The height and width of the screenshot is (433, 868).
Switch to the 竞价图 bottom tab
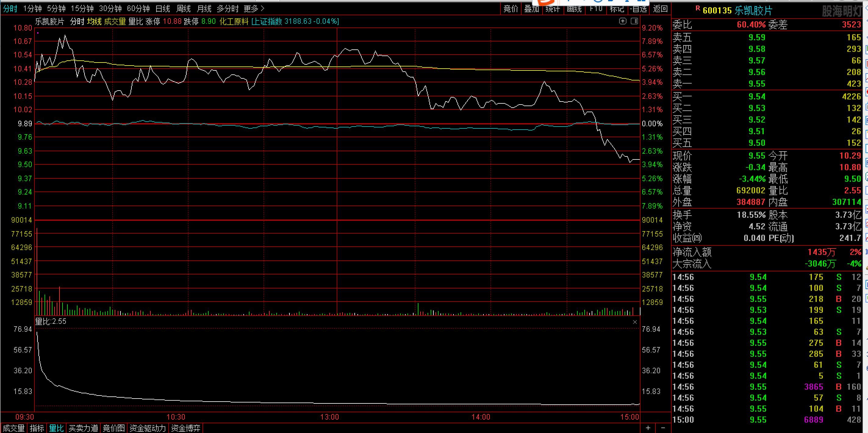pos(114,428)
